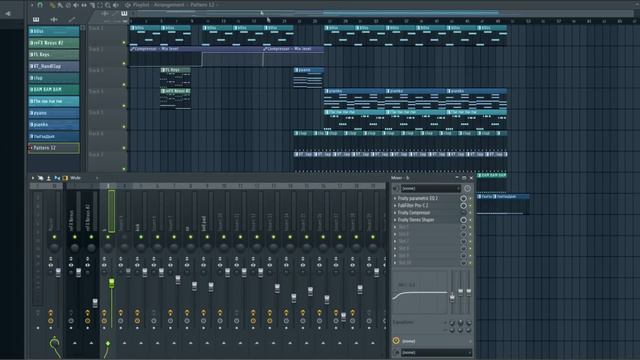The height and width of the screenshot is (360, 640).
Task: Click the nrFX Brass #2 mixer track fader
Action: click(95, 302)
